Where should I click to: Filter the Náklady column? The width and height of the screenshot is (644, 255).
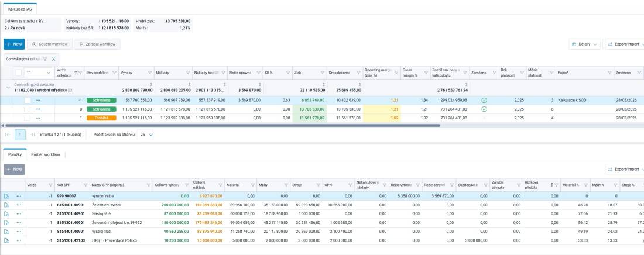point(188,73)
